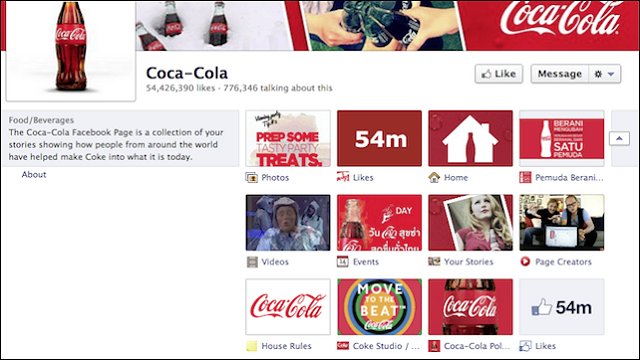The height and width of the screenshot is (360, 640).
Task: Open the House Rules yellow note icon
Action: 252,346
